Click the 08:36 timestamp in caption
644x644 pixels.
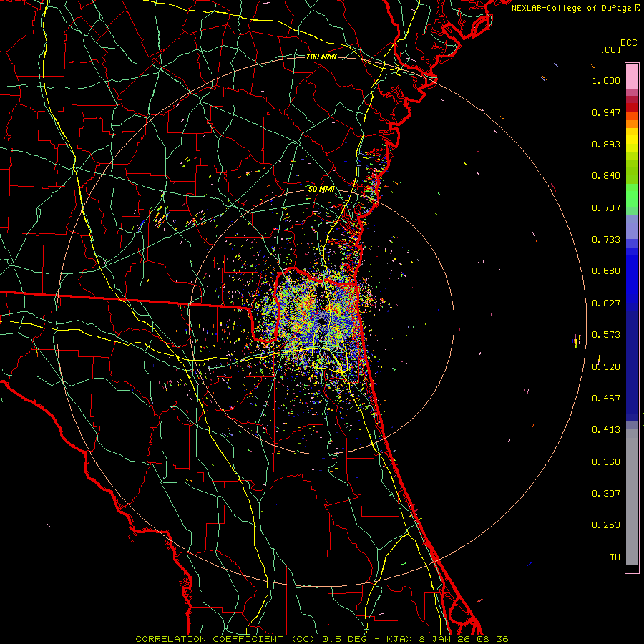point(492,639)
